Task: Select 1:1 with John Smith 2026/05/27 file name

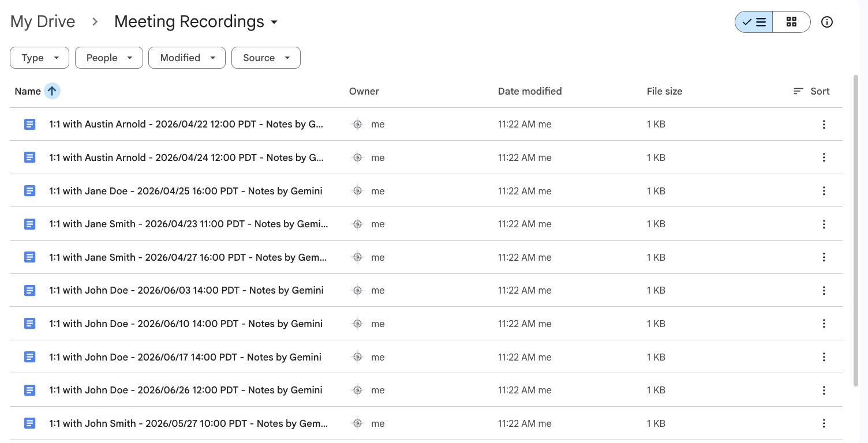Action: (x=189, y=423)
